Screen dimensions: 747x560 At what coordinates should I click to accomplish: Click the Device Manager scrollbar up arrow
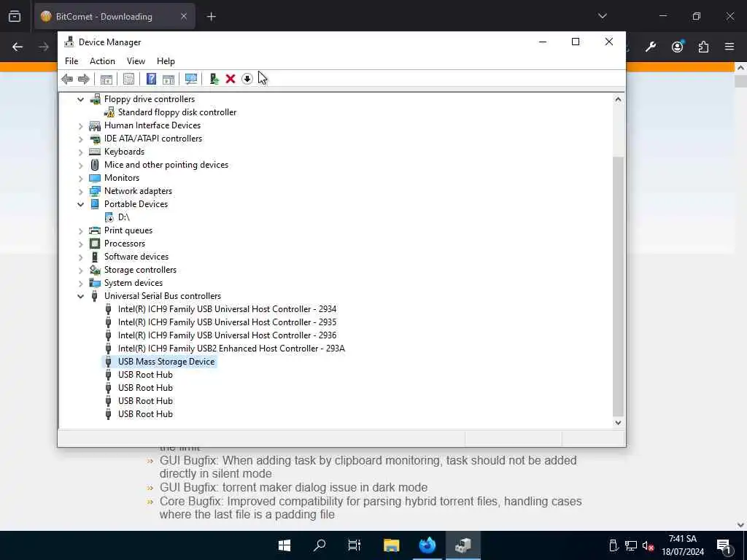618,99
